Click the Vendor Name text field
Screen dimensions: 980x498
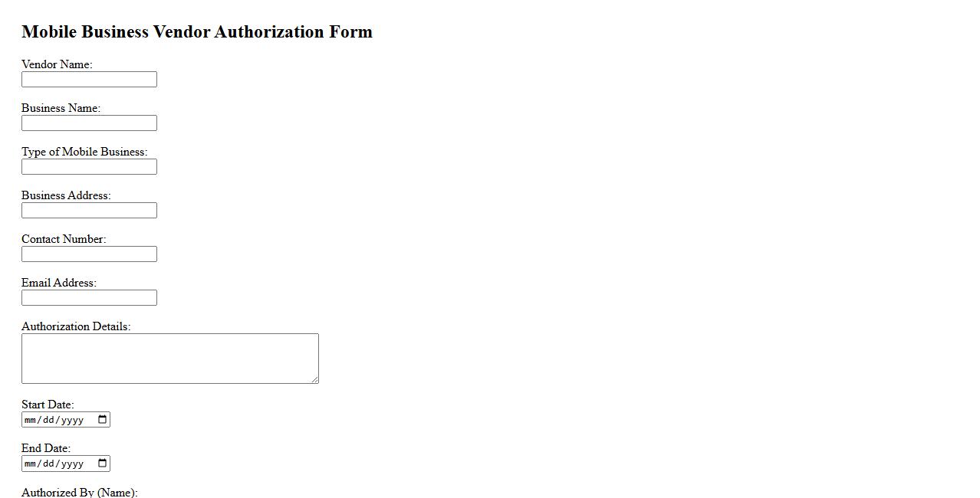pos(89,80)
